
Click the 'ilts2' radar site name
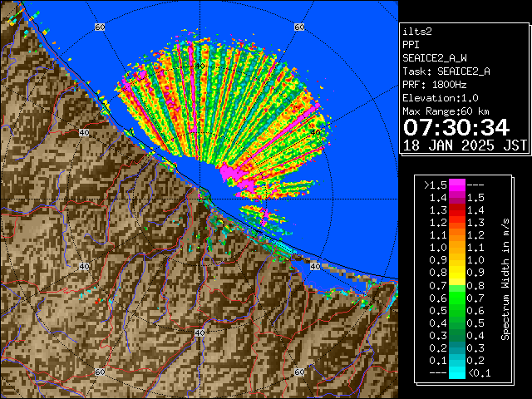click(x=417, y=32)
